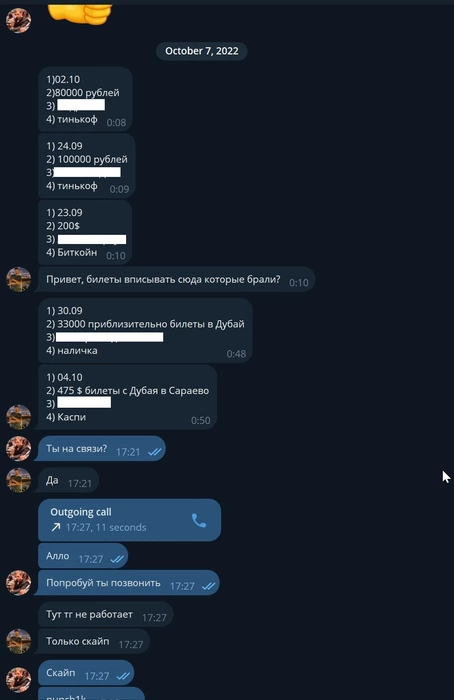Open avatar next to "Привет, билеты вписывать" message
454x700 pixels.
18,279
